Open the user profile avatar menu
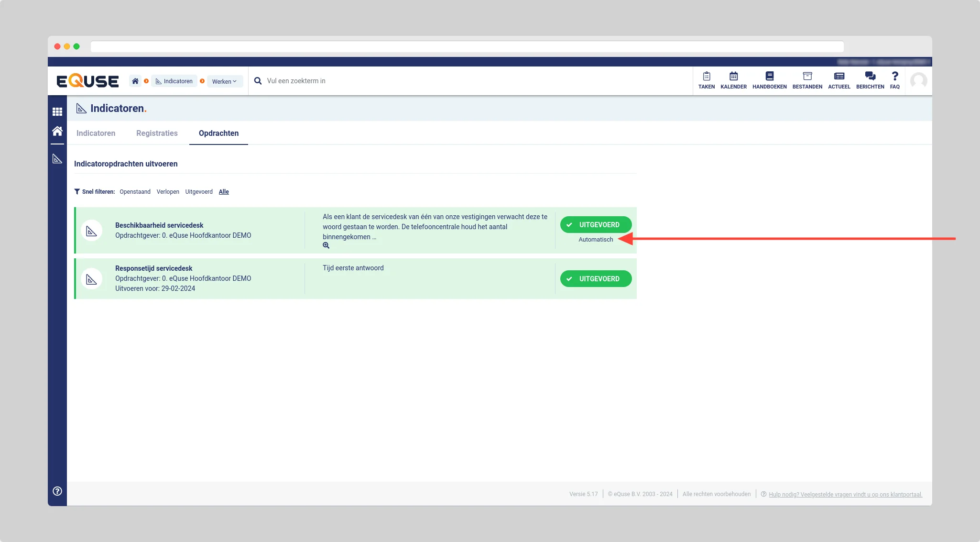Image resolution: width=980 pixels, height=542 pixels. (x=918, y=81)
